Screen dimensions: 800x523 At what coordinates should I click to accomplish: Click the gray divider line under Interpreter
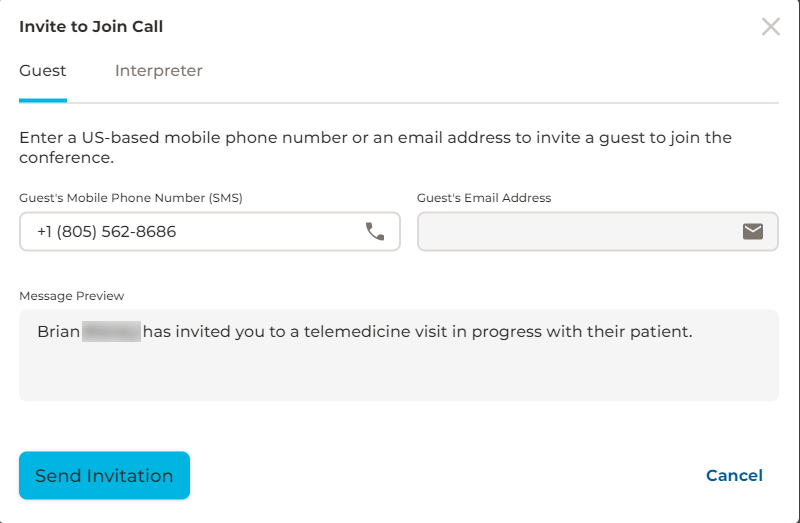pos(159,103)
